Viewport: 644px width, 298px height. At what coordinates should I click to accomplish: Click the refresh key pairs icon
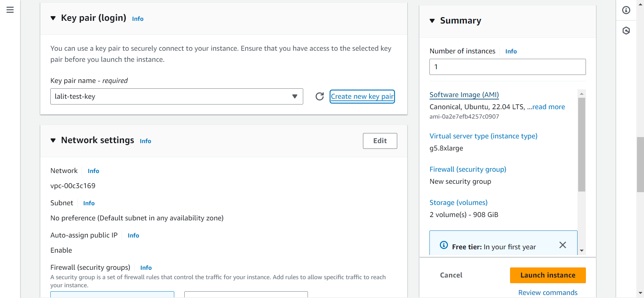(x=320, y=96)
